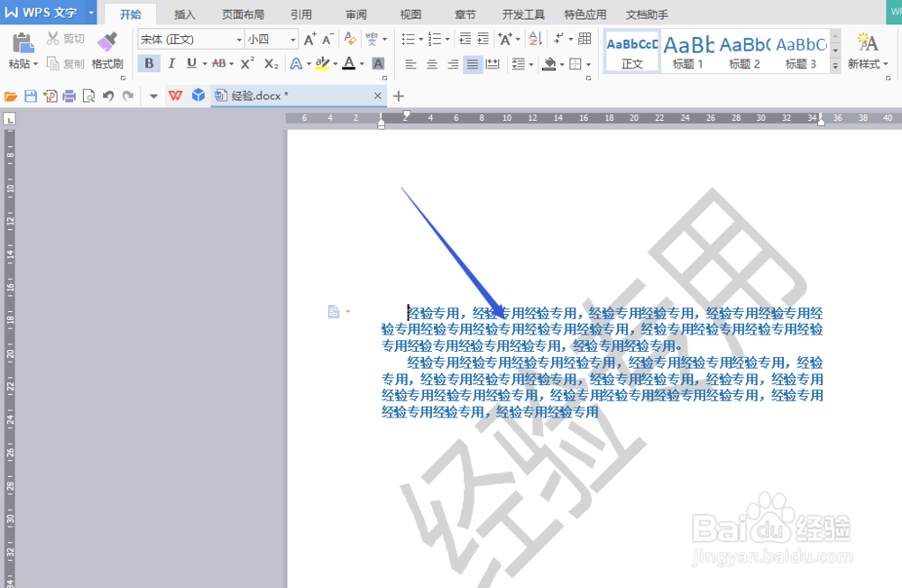The height and width of the screenshot is (588, 902).
Task: Click the Paste clipboard icon
Action: (23, 43)
